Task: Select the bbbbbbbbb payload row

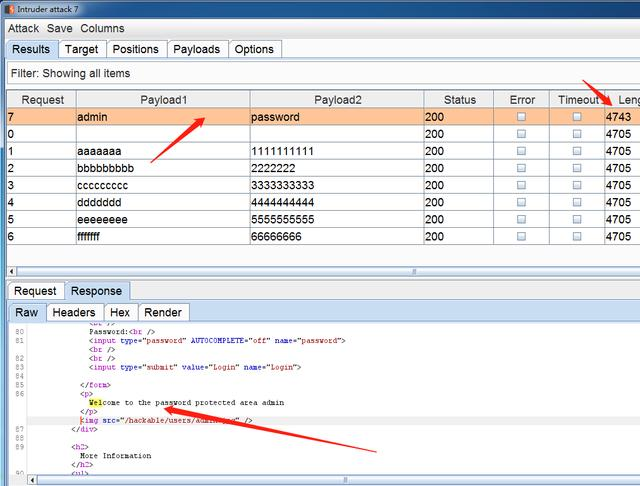Action: click(323, 169)
